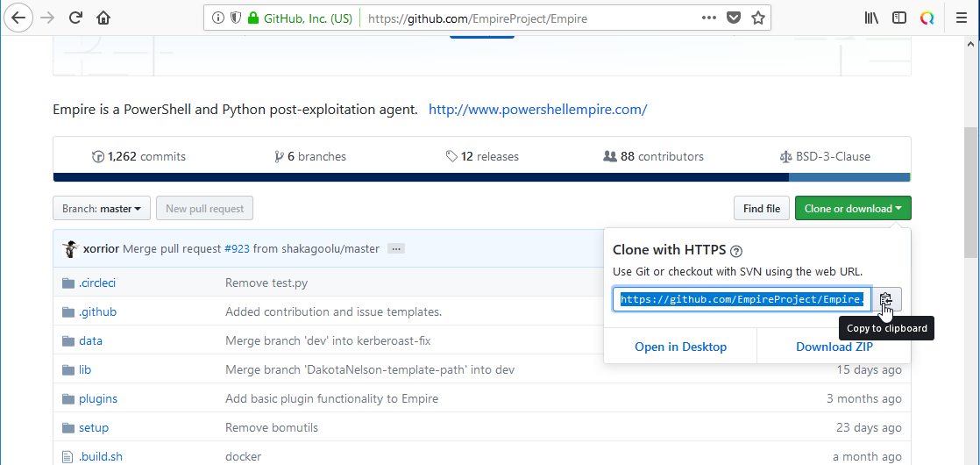Go back with the browser Back arrow

18,18
